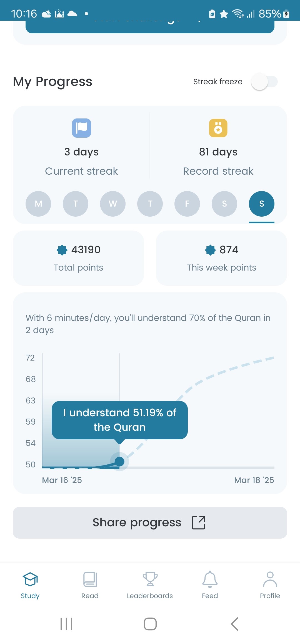Enable the Streak freeze switch

tap(264, 81)
